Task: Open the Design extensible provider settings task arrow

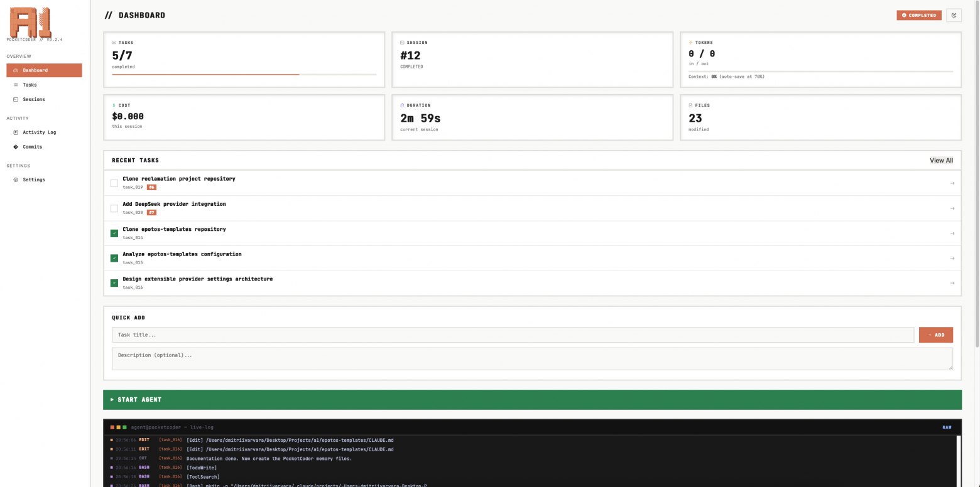Action: (952, 283)
